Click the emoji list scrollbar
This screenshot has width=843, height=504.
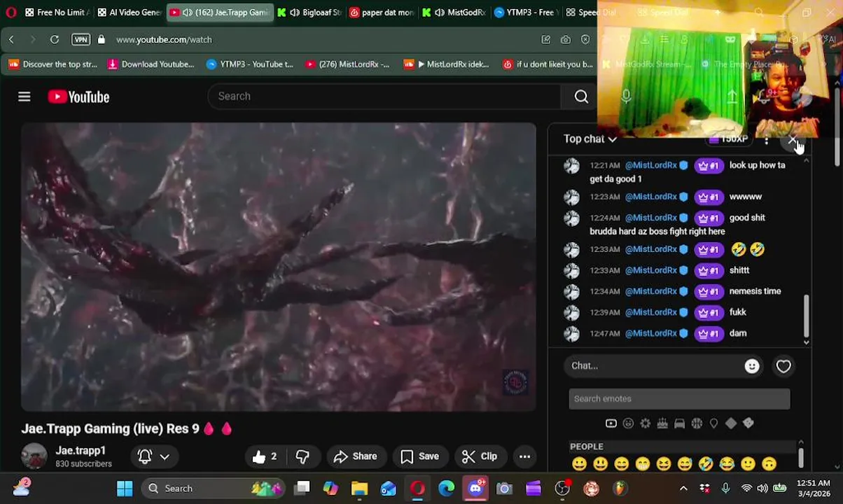pos(800,456)
